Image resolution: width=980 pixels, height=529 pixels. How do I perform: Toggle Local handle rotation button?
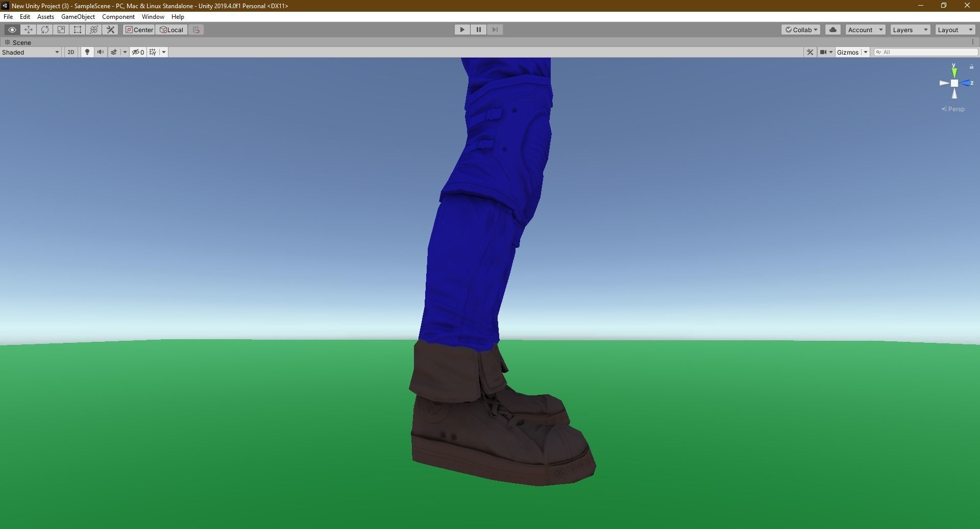[x=171, y=30]
